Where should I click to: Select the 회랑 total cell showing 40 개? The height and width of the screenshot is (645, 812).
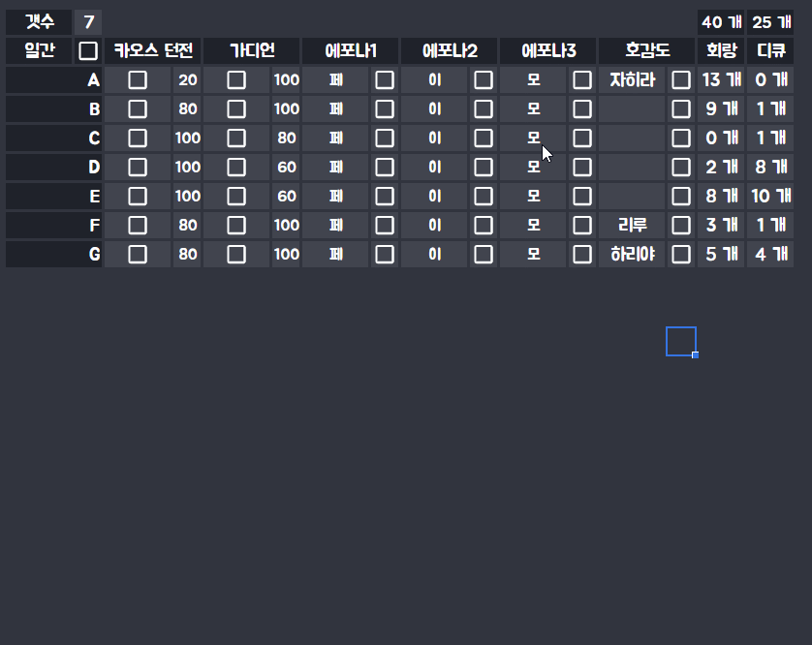[721, 22]
